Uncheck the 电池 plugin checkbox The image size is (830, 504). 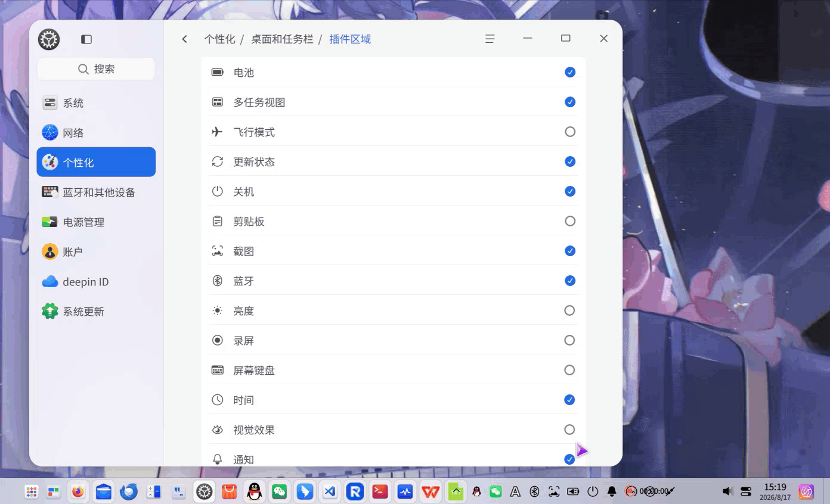tap(570, 72)
